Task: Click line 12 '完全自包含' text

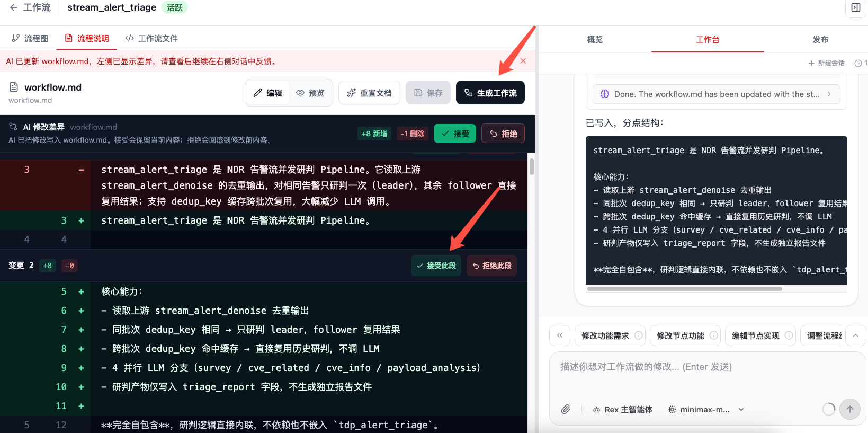Action: click(270, 425)
